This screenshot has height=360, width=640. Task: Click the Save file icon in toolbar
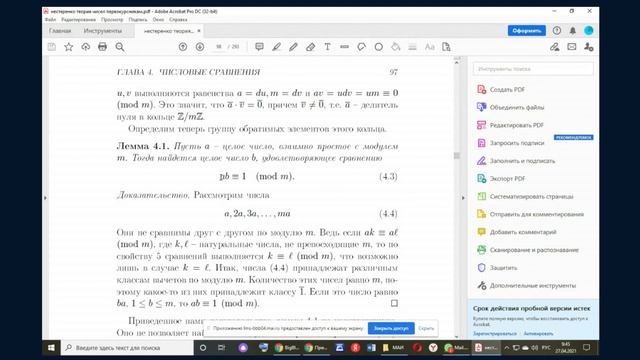pos(52,47)
